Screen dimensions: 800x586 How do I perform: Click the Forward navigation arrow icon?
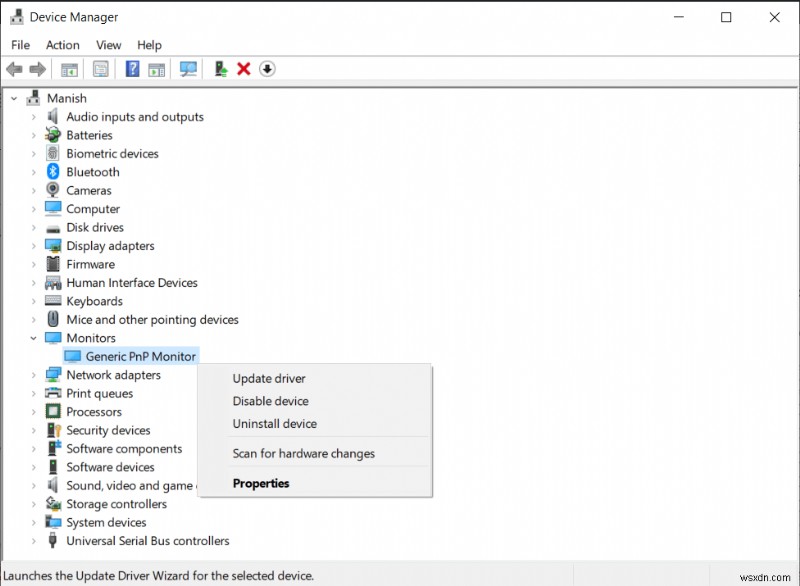(x=38, y=68)
